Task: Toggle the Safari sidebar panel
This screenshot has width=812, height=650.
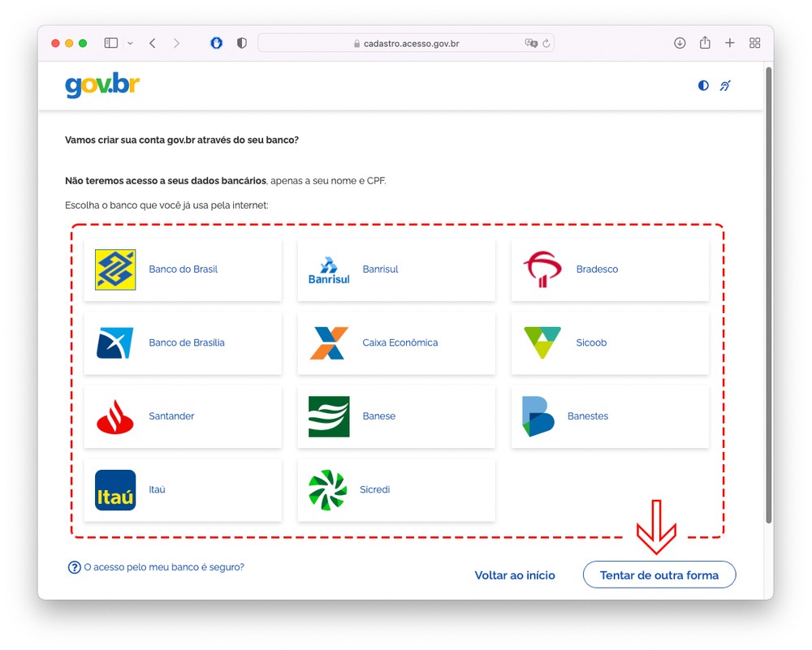Action: point(111,43)
